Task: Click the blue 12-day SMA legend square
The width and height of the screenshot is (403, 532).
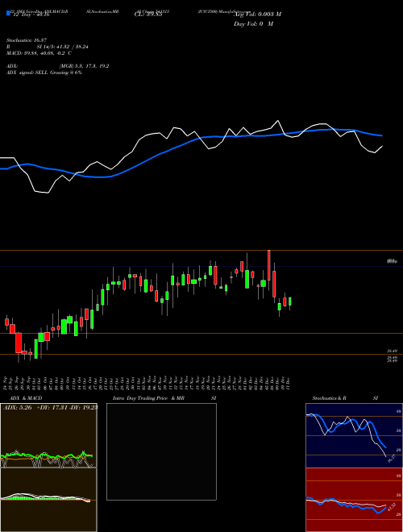Action: point(9,13)
